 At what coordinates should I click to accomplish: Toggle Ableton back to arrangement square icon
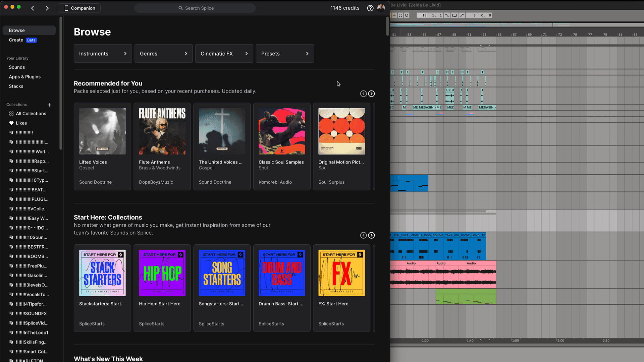pyautogui.click(x=400, y=15)
